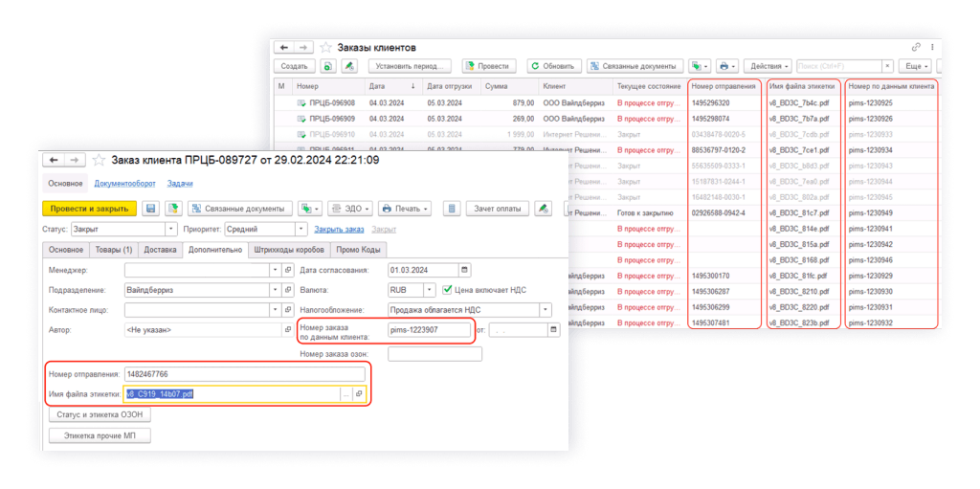980x489 pixels.
Task: Add Заказы клиентов list to favorites star
Action: (x=325, y=48)
